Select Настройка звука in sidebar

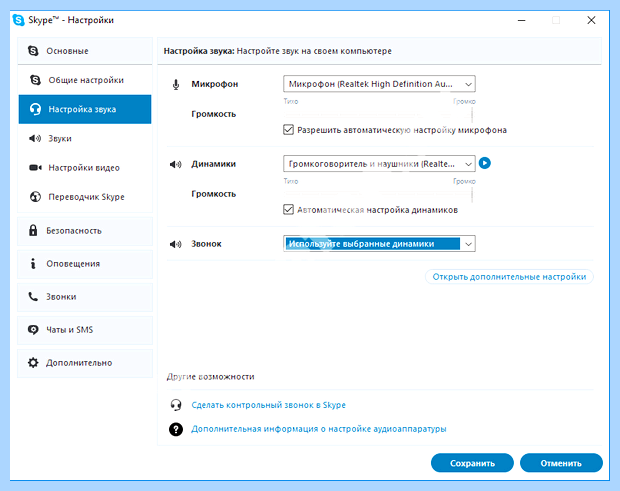[x=85, y=109]
